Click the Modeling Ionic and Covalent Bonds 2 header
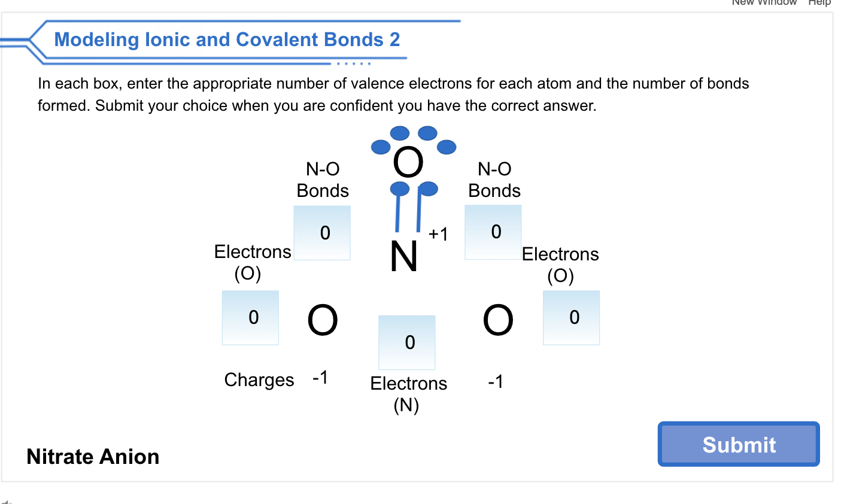Viewport: 844px width, 504px height. 227,40
